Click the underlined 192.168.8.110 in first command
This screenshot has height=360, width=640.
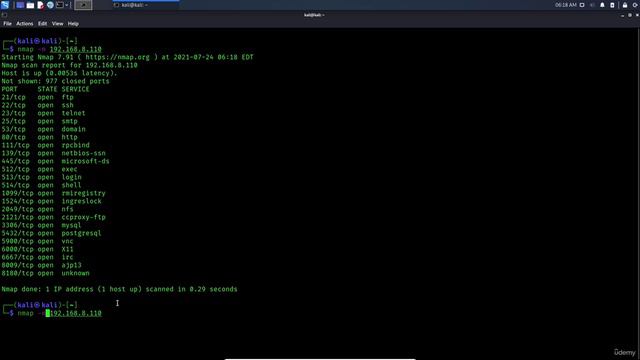pyautogui.click(x=76, y=49)
